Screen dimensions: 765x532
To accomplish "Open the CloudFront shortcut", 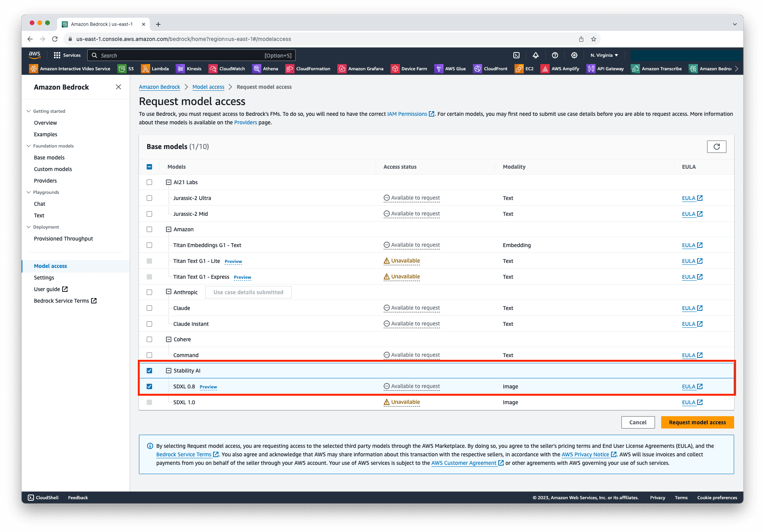I will [x=491, y=69].
